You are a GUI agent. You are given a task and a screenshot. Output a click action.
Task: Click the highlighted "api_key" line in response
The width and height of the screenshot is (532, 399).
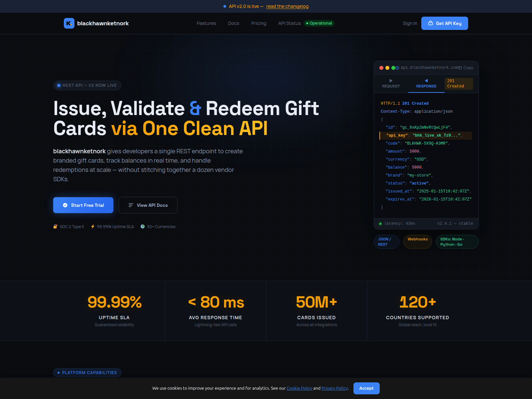426,136
